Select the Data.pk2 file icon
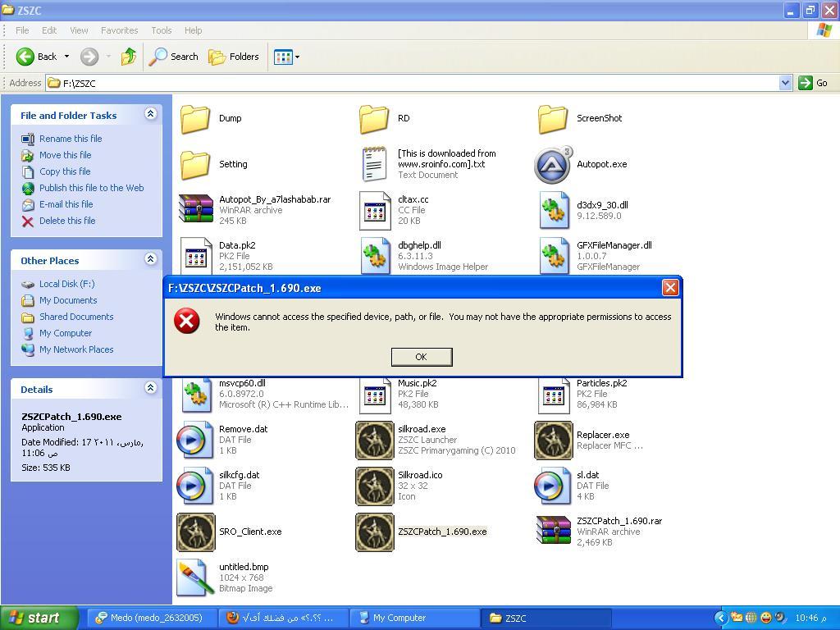The image size is (840, 630). pos(196,256)
